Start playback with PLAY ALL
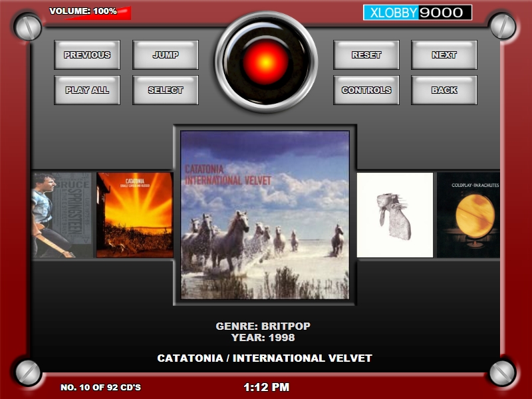 (87, 90)
